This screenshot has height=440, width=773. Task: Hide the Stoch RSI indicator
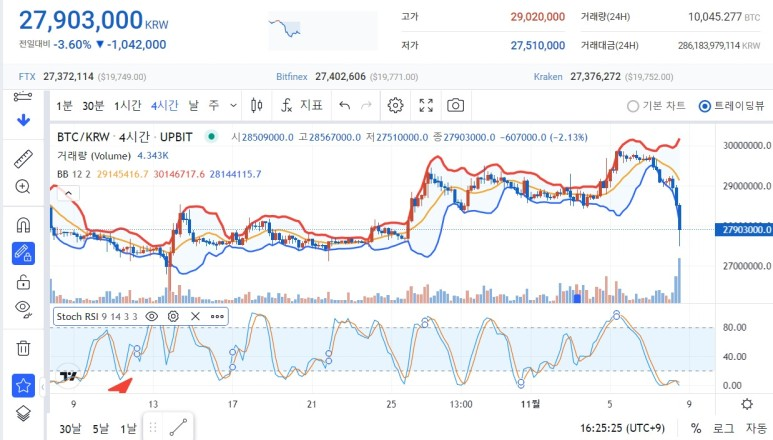(152, 316)
